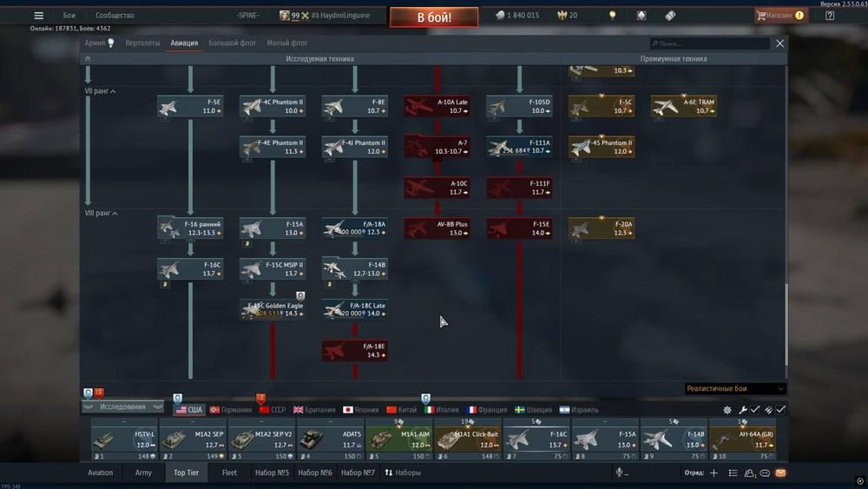Open the Сообщество menu
868x489 pixels.
click(x=115, y=16)
